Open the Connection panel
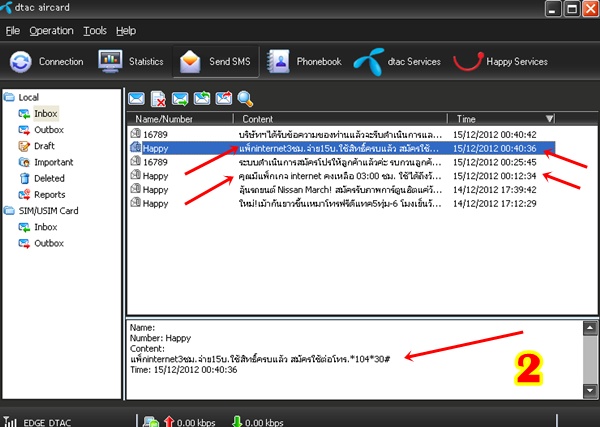The width and height of the screenshot is (600, 427). pos(46,62)
